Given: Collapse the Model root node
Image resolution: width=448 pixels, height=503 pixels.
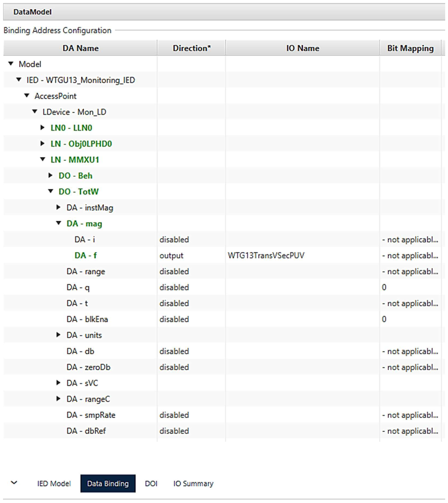Looking at the screenshot, I should pos(11,64).
